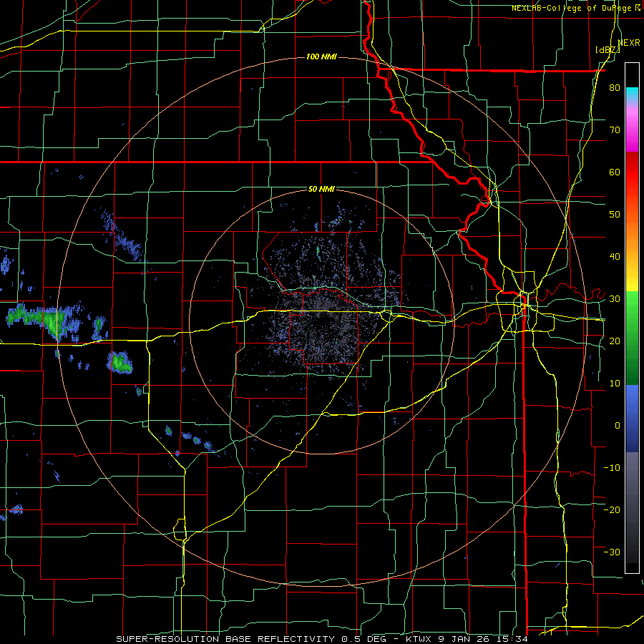The height and width of the screenshot is (644, 644).
Task: Click the bottom product title caption
Action: click(x=321, y=639)
